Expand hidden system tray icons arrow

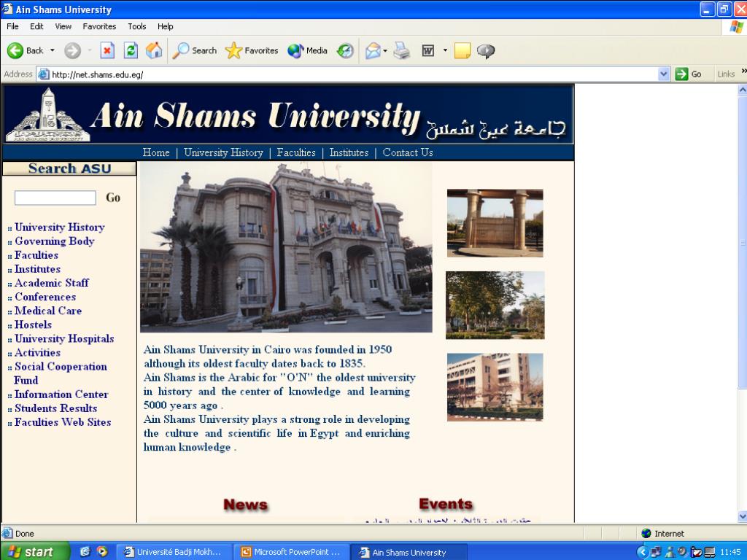(642, 552)
